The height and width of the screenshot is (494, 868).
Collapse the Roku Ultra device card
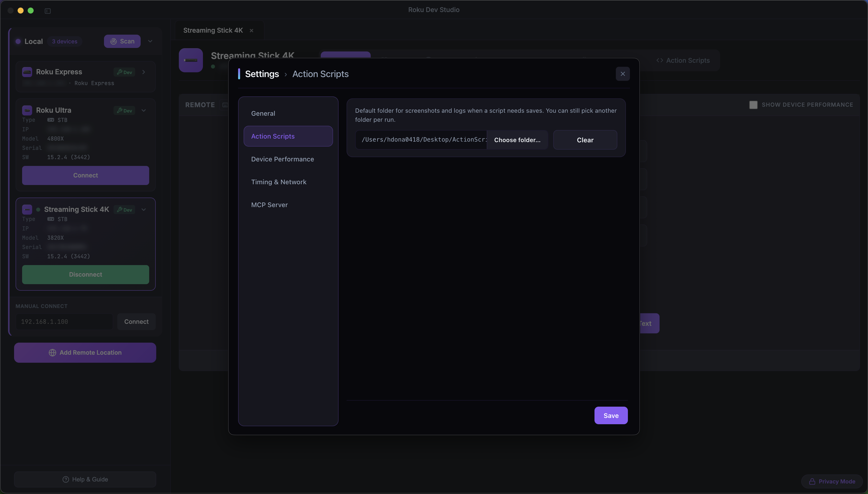(144, 110)
